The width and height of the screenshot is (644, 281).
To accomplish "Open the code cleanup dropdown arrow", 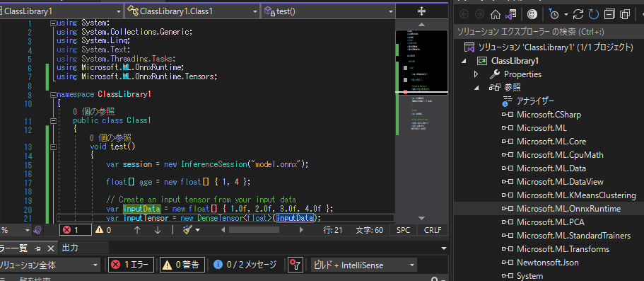I will coord(197,230).
